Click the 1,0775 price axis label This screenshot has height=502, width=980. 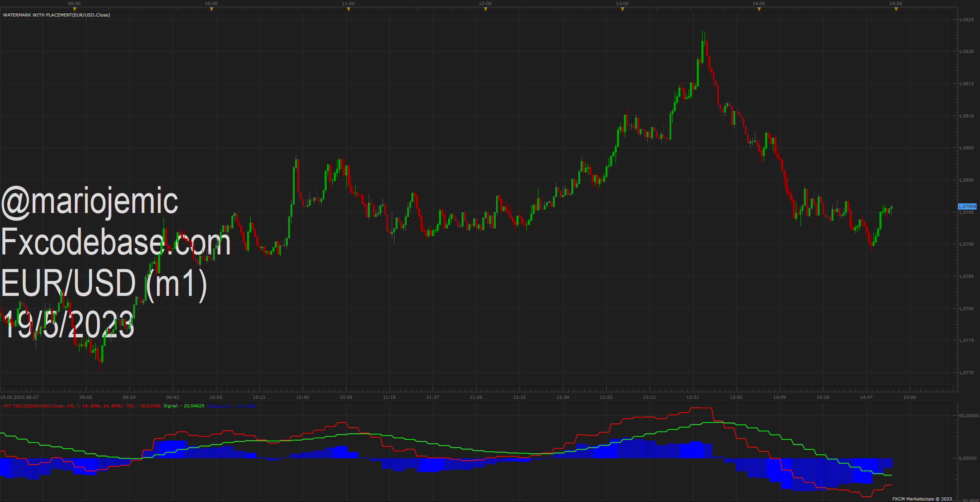pos(966,340)
